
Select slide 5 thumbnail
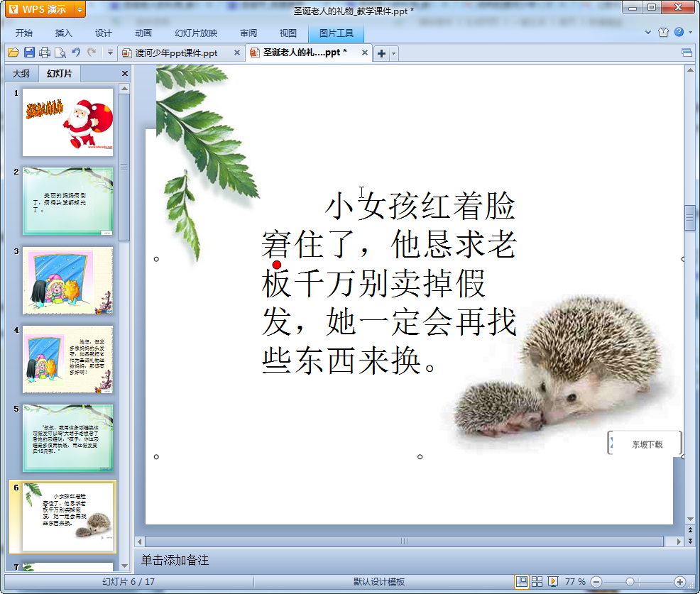68,439
